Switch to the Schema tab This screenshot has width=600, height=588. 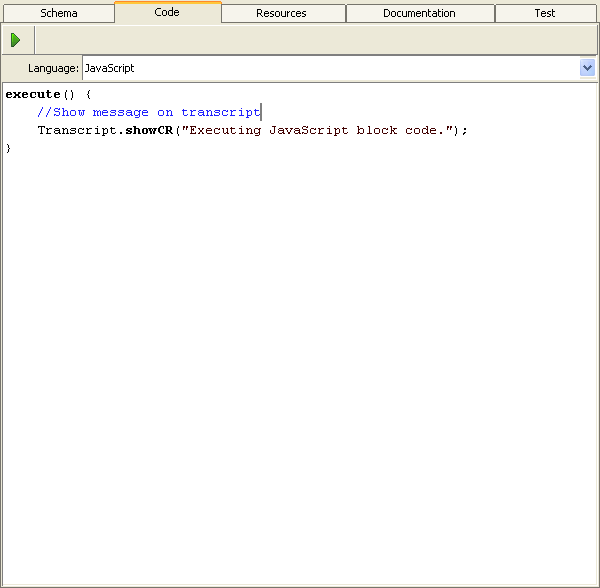click(x=58, y=13)
